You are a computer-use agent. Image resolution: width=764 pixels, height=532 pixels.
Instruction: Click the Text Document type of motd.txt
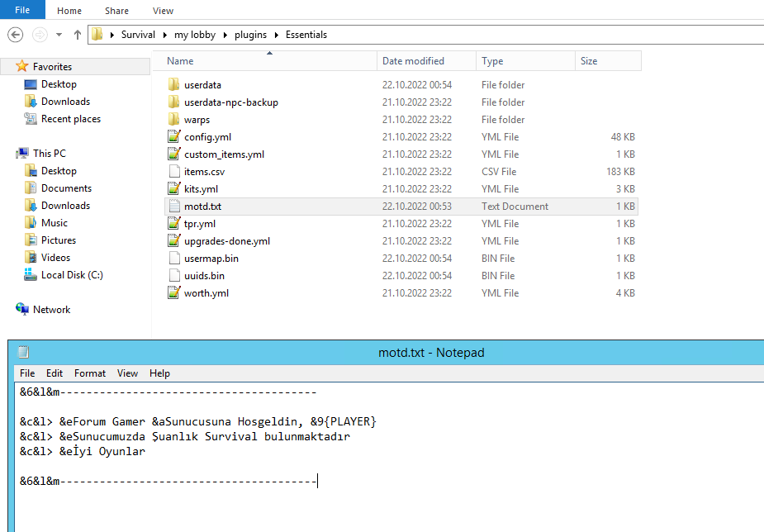515,206
